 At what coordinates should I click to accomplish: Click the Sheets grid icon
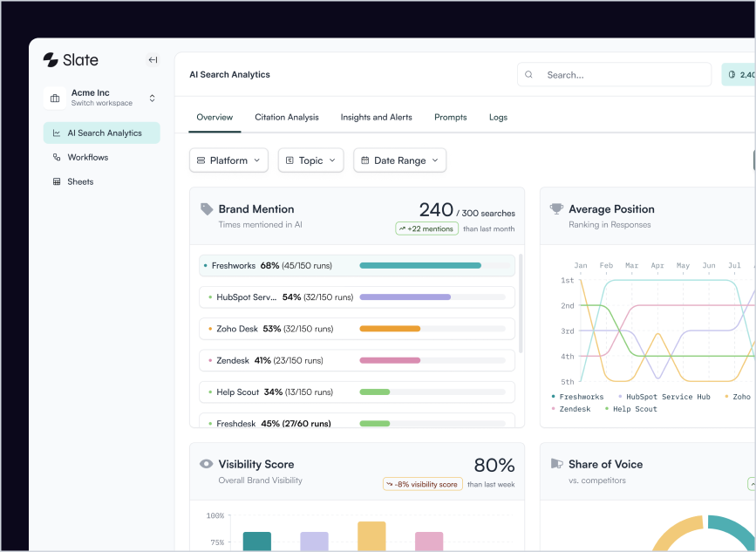coord(57,181)
